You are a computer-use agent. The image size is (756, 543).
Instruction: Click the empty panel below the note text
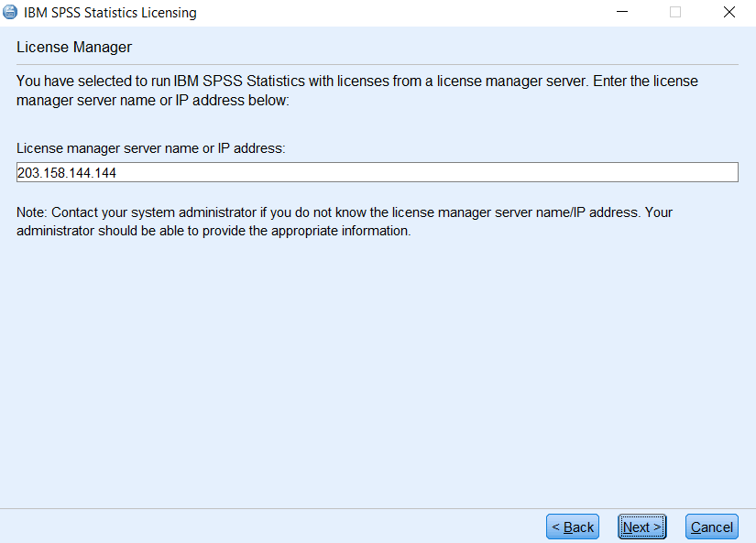point(377,371)
